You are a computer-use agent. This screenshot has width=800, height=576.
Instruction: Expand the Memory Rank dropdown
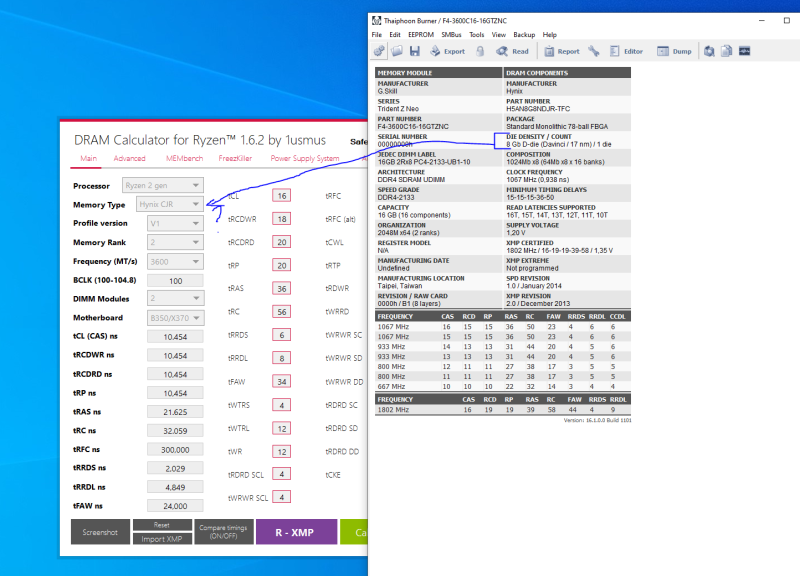(175, 242)
